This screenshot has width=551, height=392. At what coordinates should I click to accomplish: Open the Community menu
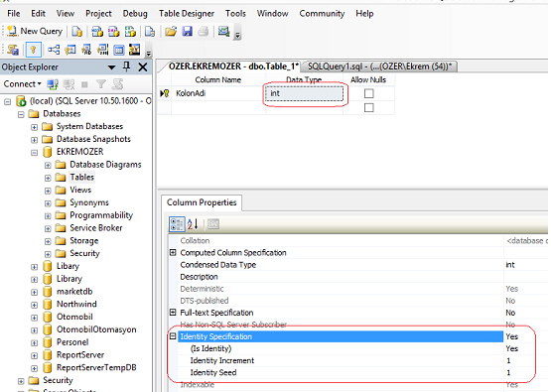coord(322,13)
